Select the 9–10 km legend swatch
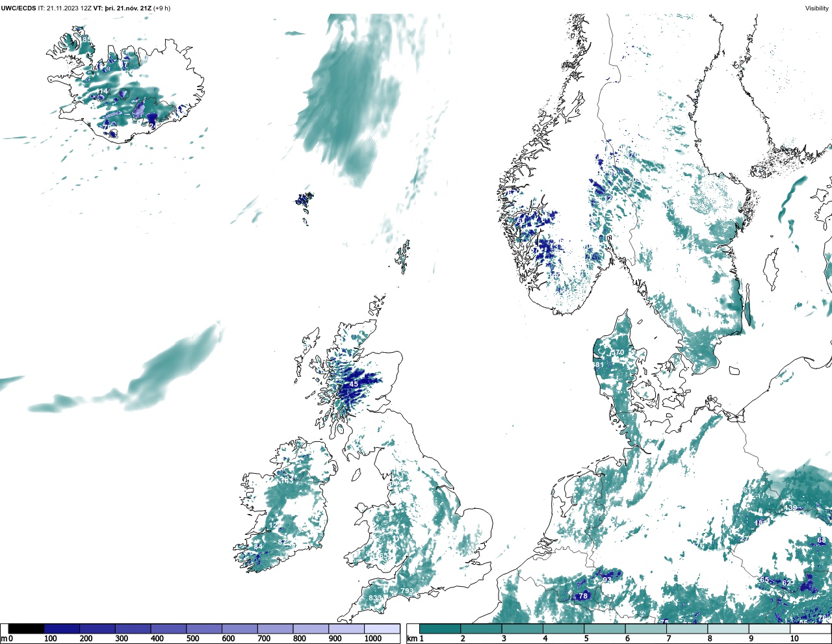 click(770, 629)
